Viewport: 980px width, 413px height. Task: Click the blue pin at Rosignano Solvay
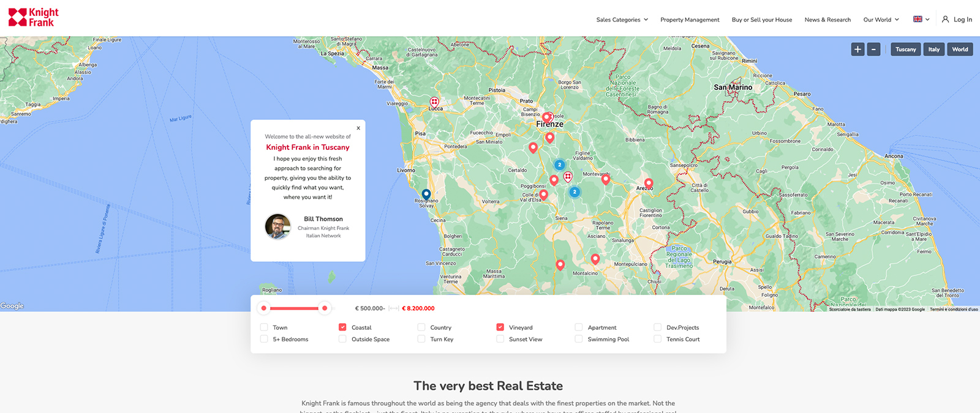[426, 195]
